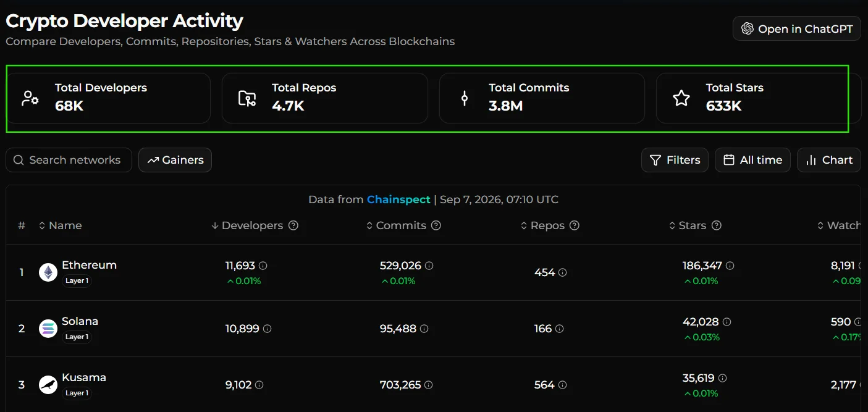Sort the table by Commits column
Image resolution: width=868 pixels, height=412 pixels.
[396, 225]
